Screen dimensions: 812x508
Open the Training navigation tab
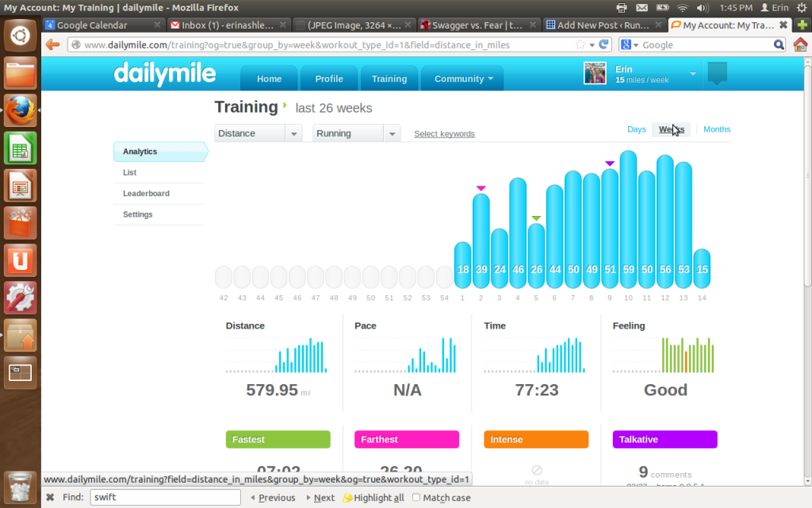[389, 79]
